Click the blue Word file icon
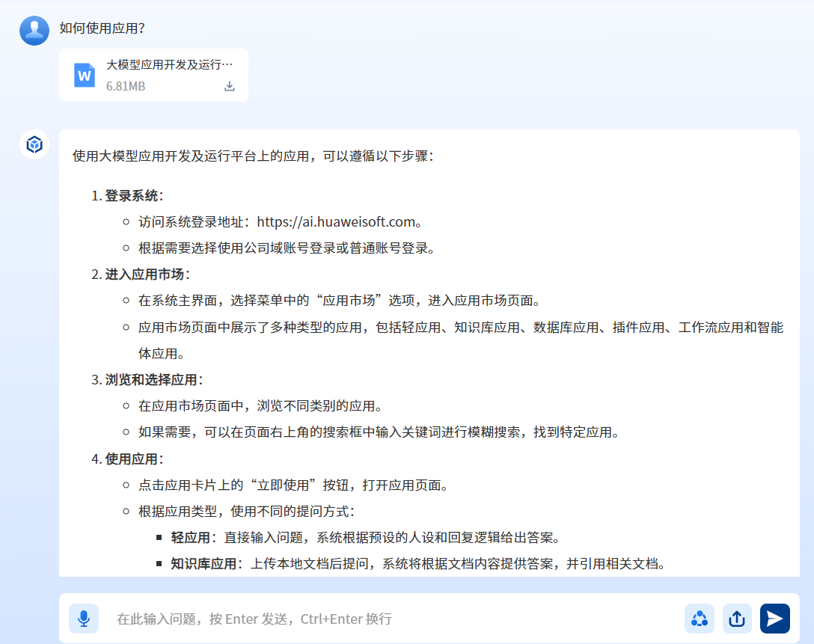 pyautogui.click(x=85, y=76)
